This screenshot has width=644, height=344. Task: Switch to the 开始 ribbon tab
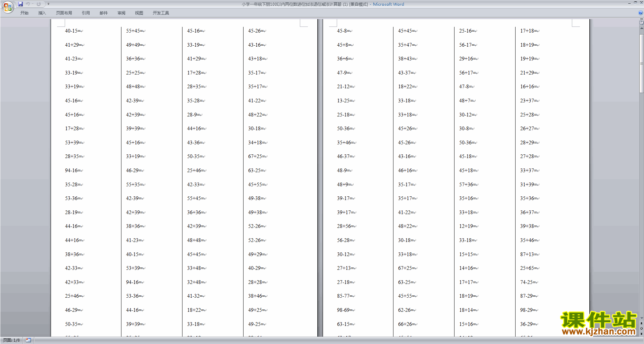24,13
